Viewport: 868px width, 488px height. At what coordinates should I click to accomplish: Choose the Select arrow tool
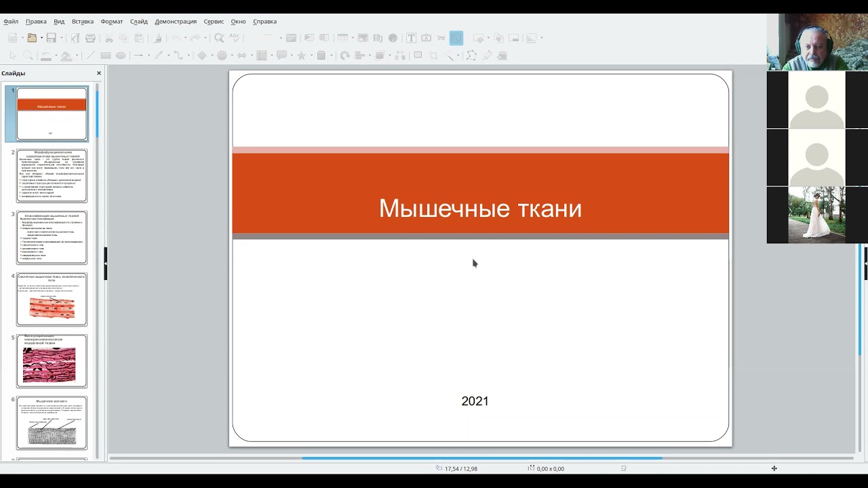coord(13,56)
